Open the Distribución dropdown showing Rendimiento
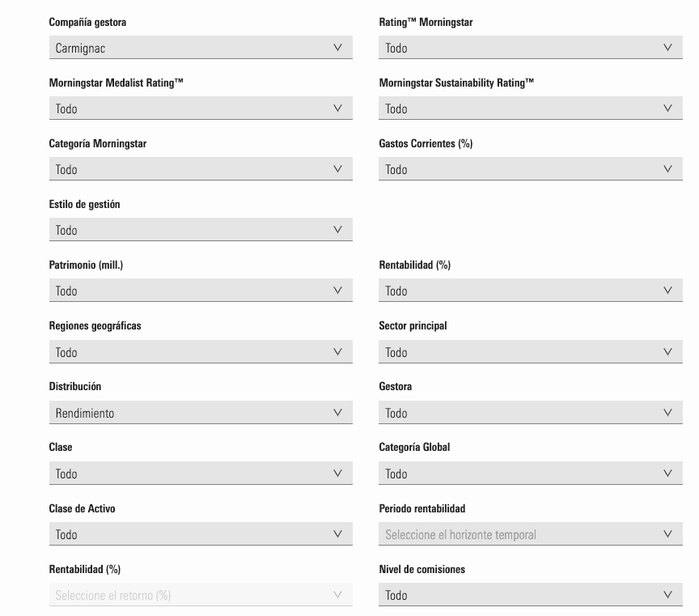The image size is (699, 616). [x=201, y=412]
